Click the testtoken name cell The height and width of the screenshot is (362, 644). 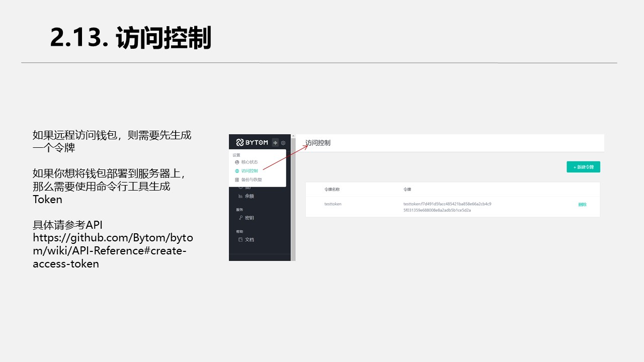point(333,204)
